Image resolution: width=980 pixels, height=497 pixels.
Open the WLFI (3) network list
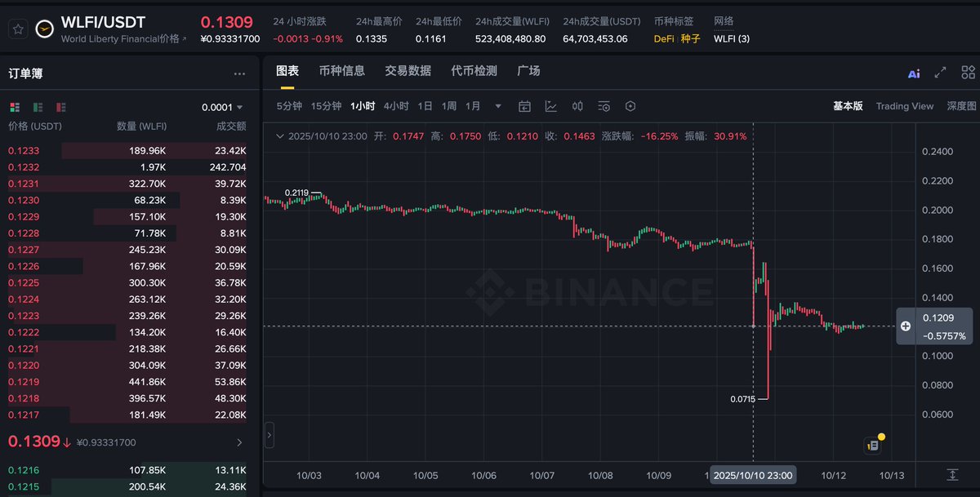pos(732,38)
